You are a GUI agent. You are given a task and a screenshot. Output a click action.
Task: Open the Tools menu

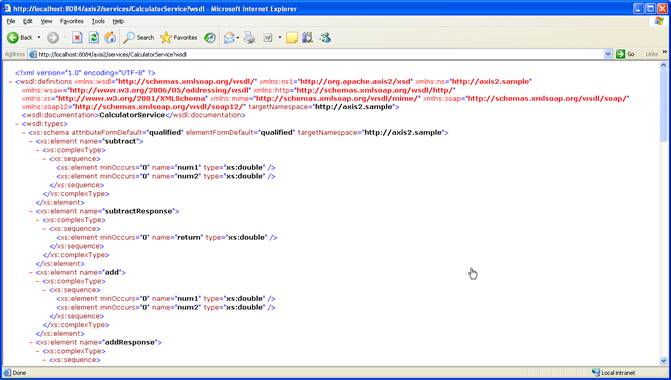point(98,21)
